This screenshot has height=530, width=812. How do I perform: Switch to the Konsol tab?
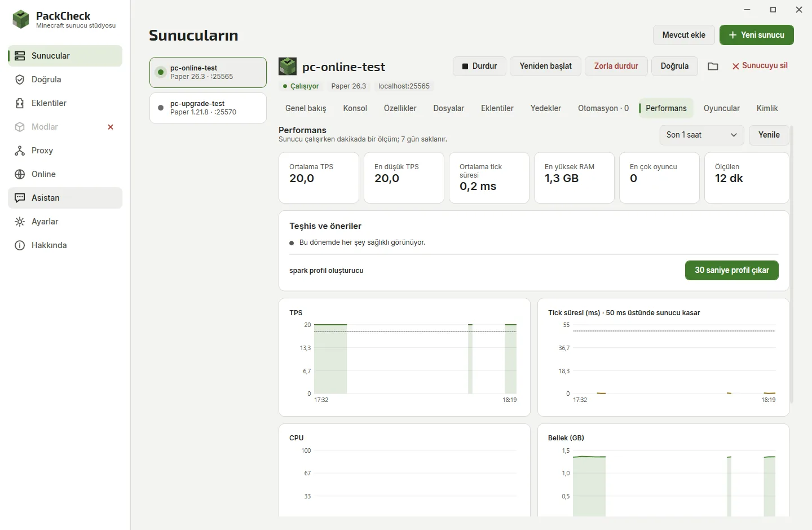click(x=355, y=108)
